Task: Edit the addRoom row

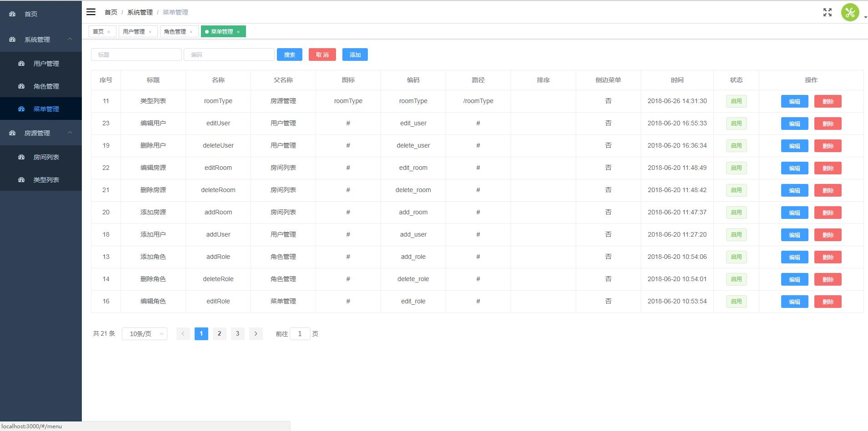Action: 795,213
